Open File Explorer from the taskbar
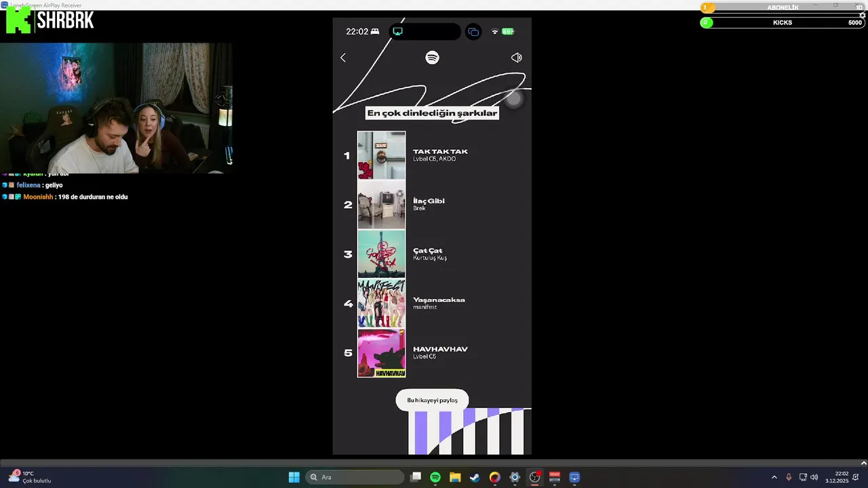The height and width of the screenshot is (488, 868). pyautogui.click(x=455, y=477)
